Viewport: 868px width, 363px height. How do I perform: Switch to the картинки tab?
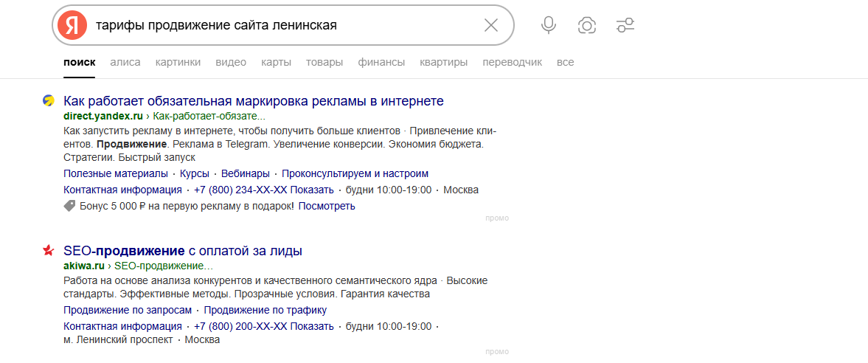click(x=178, y=63)
